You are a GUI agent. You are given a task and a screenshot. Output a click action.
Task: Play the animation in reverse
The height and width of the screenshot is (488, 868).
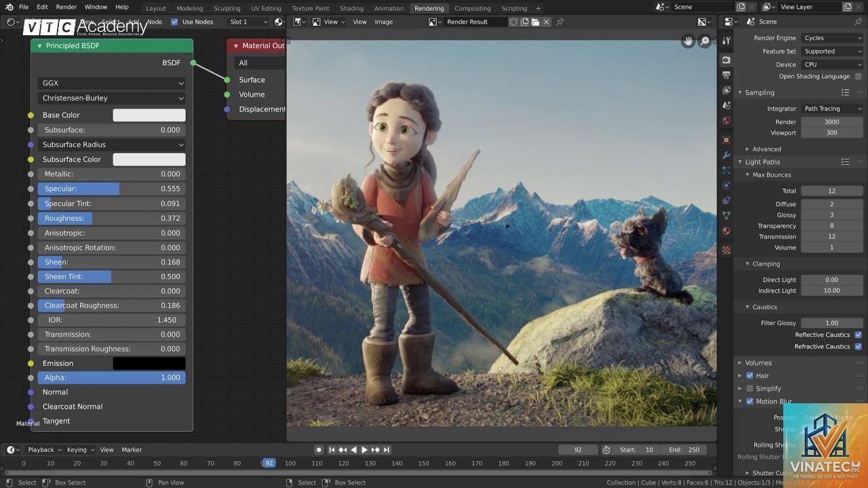353,449
